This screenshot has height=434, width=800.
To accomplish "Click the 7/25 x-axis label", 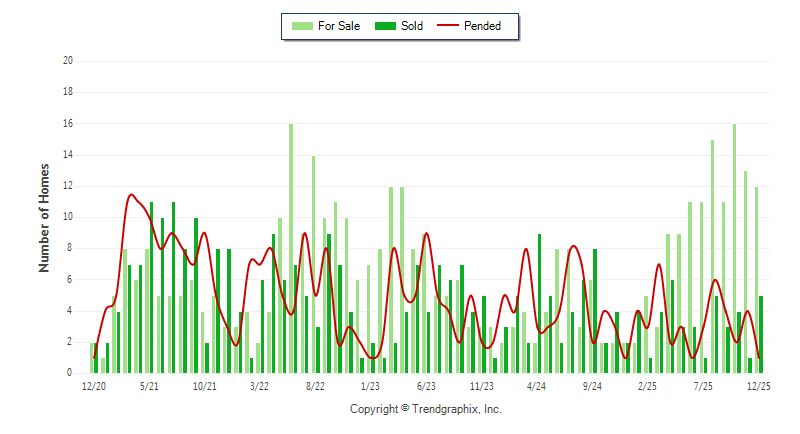I will pyautogui.click(x=703, y=386).
